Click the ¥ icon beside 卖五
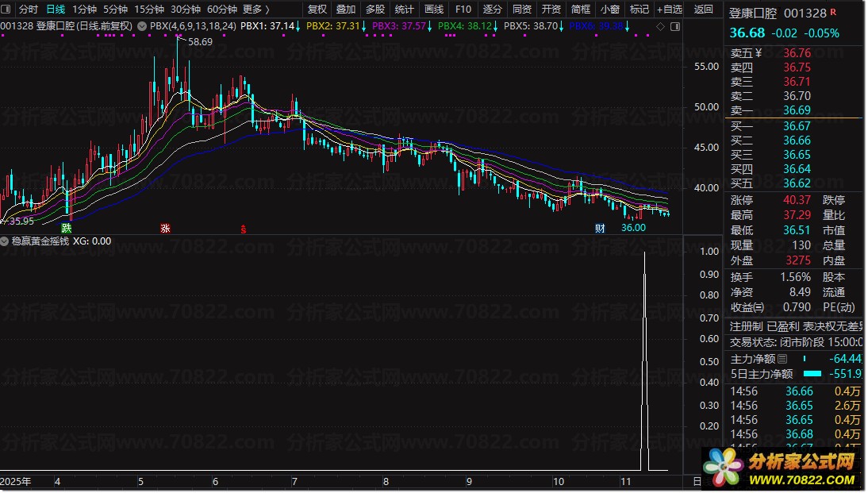The height and width of the screenshot is (493, 868). (759, 53)
